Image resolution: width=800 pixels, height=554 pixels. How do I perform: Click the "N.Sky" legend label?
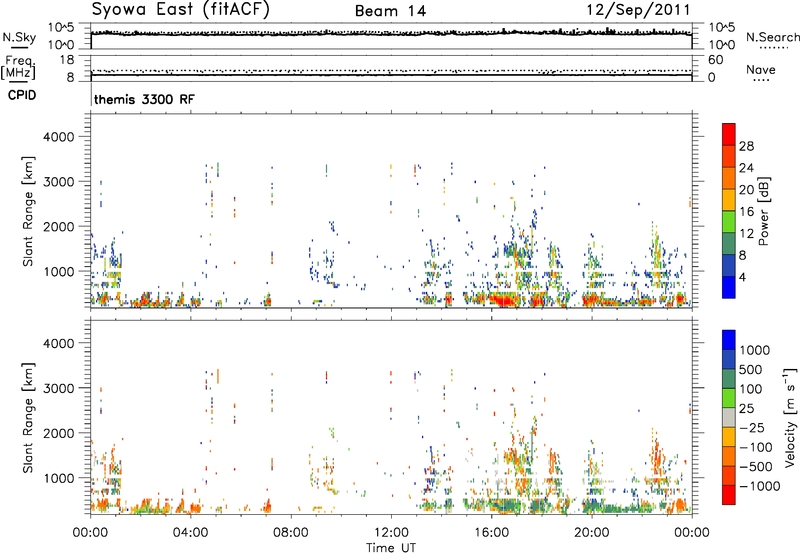tap(19, 37)
